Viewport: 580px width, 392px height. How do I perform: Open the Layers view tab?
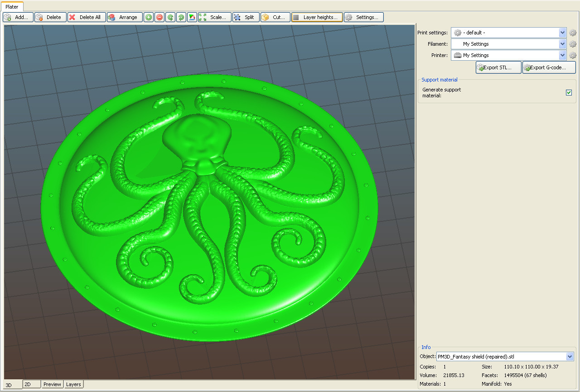pos(73,384)
